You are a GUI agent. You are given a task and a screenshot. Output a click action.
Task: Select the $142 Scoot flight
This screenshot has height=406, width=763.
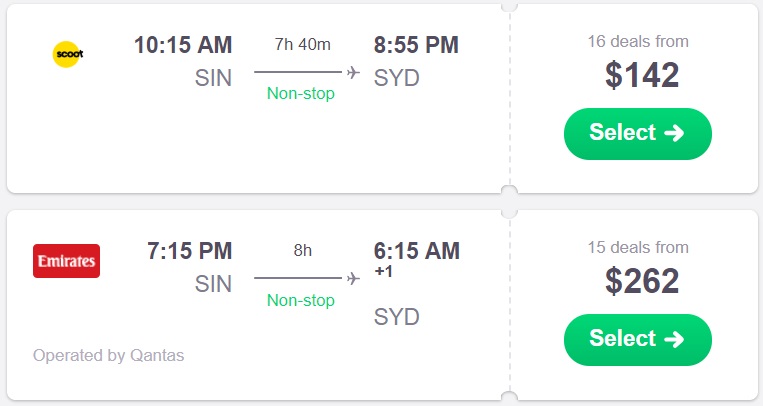pos(637,133)
